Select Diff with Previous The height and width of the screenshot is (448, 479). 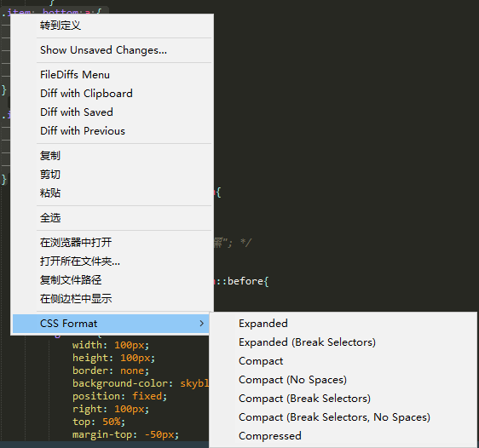pyautogui.click(x=112, y=131)
